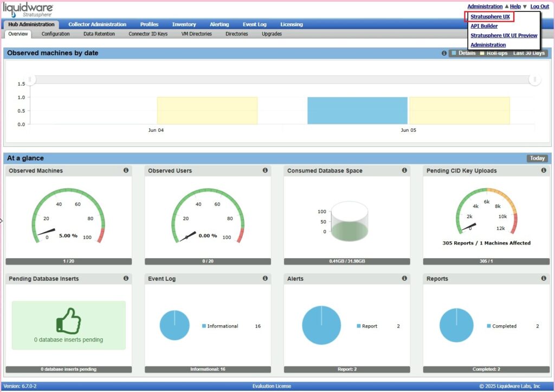Choose Stratusphere UX UI Preview menu item
This screenshot has height=392, width=555.
[504, 35]
